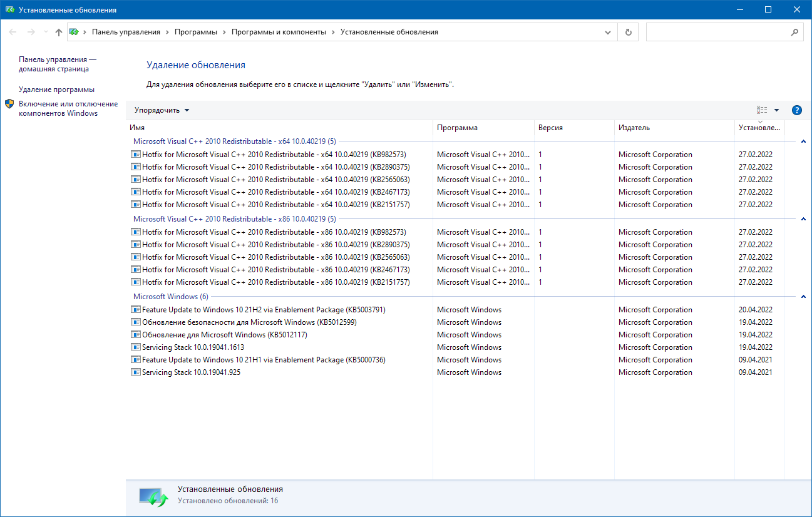This screenshot has width=812, height=517.
Task: Change view with the view layout icon
Action: pyautogui.click(x=762, y=110)
